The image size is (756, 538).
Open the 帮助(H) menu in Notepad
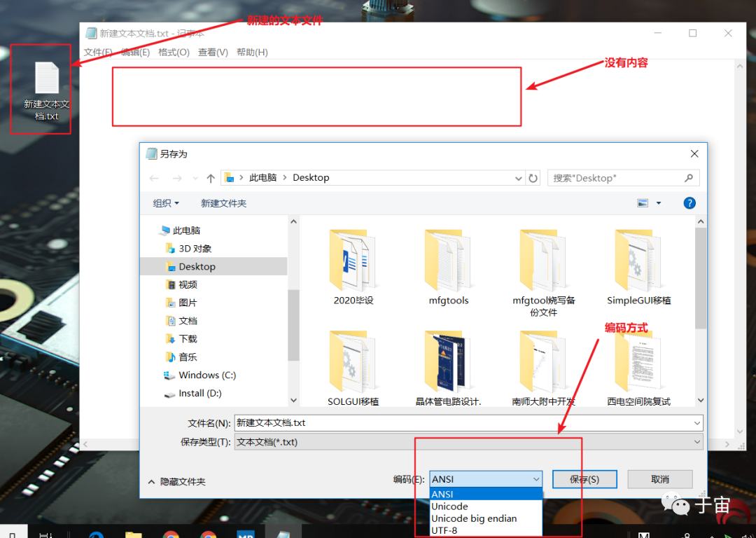click(x=252, y=52)
